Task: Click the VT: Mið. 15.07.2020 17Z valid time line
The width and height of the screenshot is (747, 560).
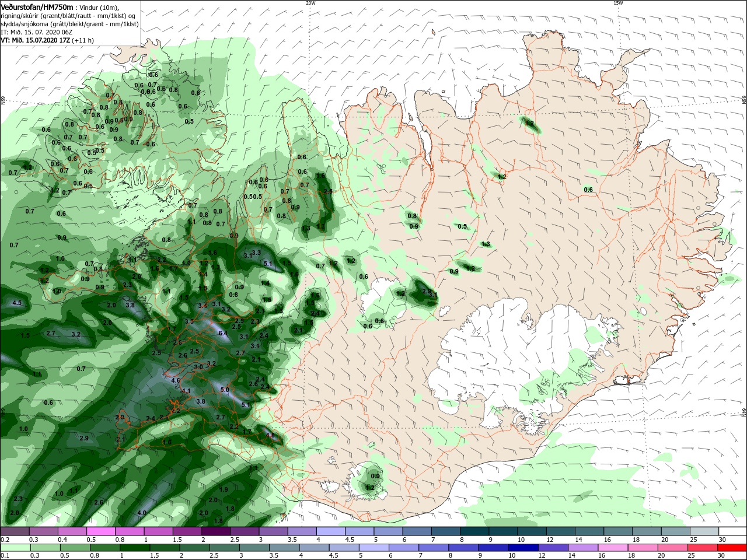Action: pyautogui.click(x=47, y=41)
